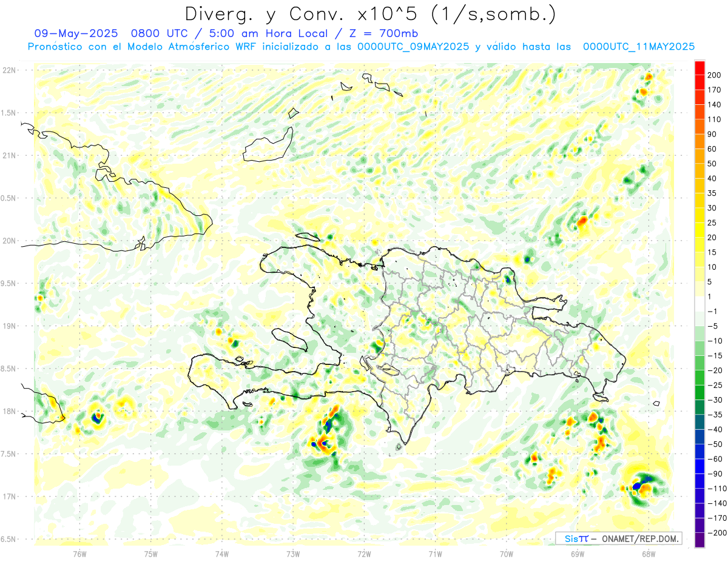Click the '17N' latitude label
Screen dimensions: 728x562
pos(9,497)
